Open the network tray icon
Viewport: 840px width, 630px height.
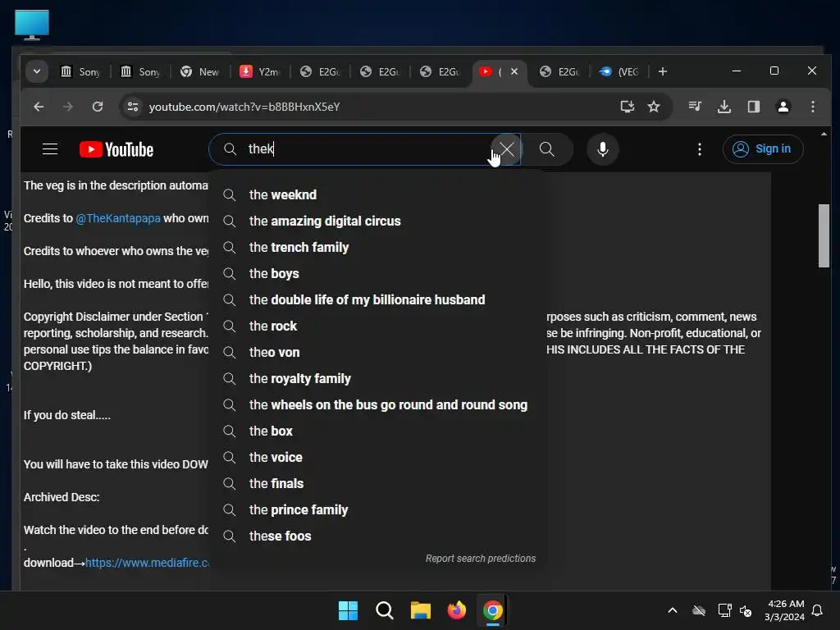pos(725,610)
